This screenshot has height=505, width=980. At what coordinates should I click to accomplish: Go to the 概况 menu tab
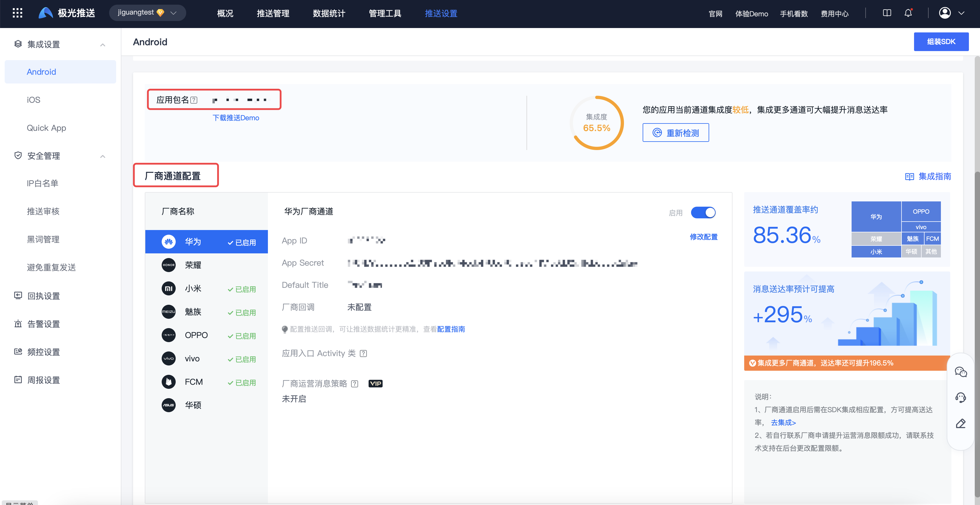[225, 13]
